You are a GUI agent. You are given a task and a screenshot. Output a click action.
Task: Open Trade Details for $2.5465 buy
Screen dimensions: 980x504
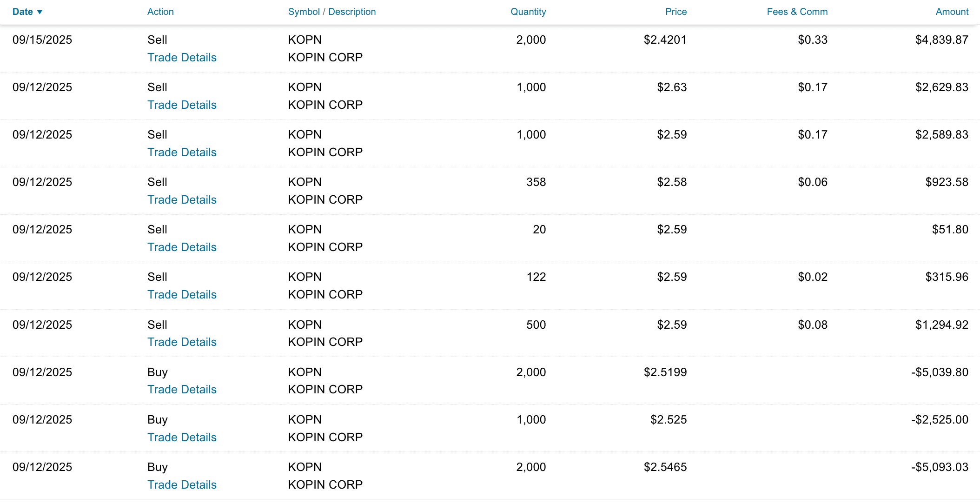[x=182, y=485]
